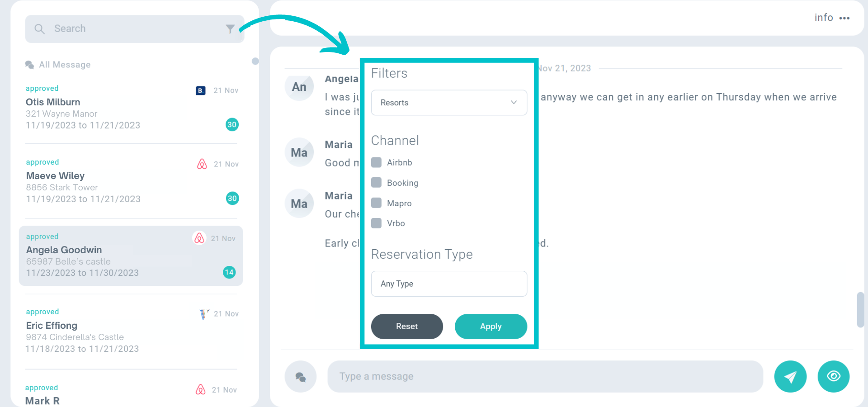Enable the Airbnb channel checkbox
This screenshot has height=407, width=868.
pyautogui.click(x=376, y=162)
